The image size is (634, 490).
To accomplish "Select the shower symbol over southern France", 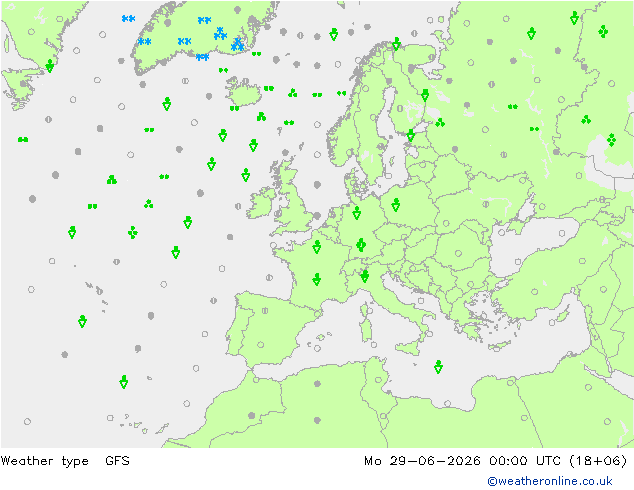I will pos(317,279).
